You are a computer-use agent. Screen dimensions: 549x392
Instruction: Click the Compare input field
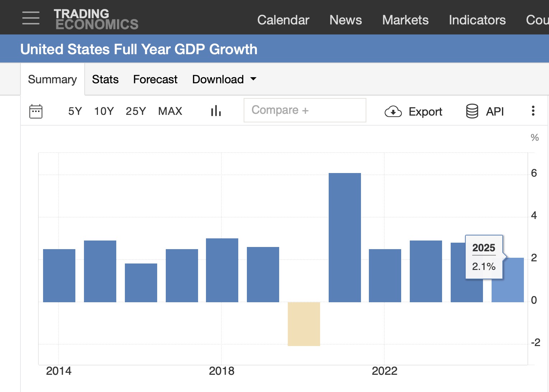coord(305,110)
